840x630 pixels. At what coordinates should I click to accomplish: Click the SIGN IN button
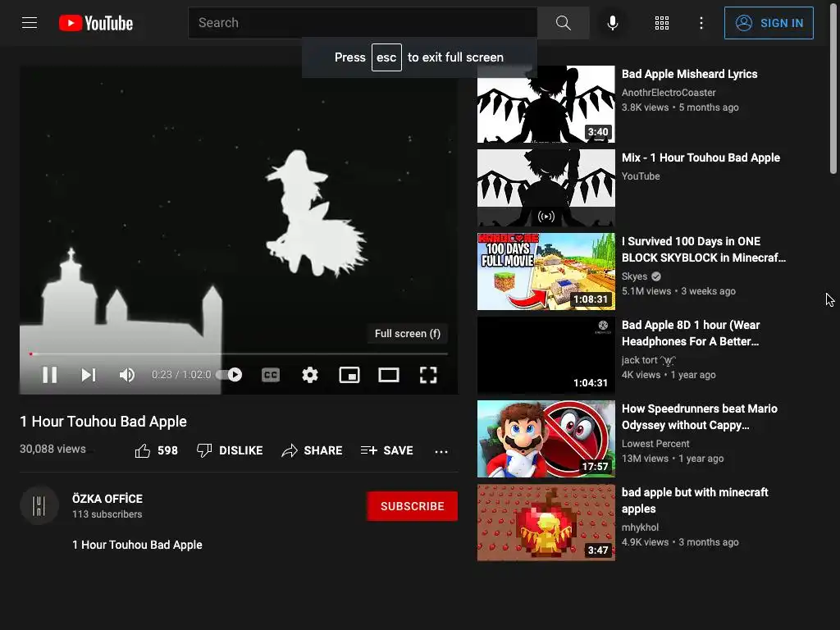769,23
